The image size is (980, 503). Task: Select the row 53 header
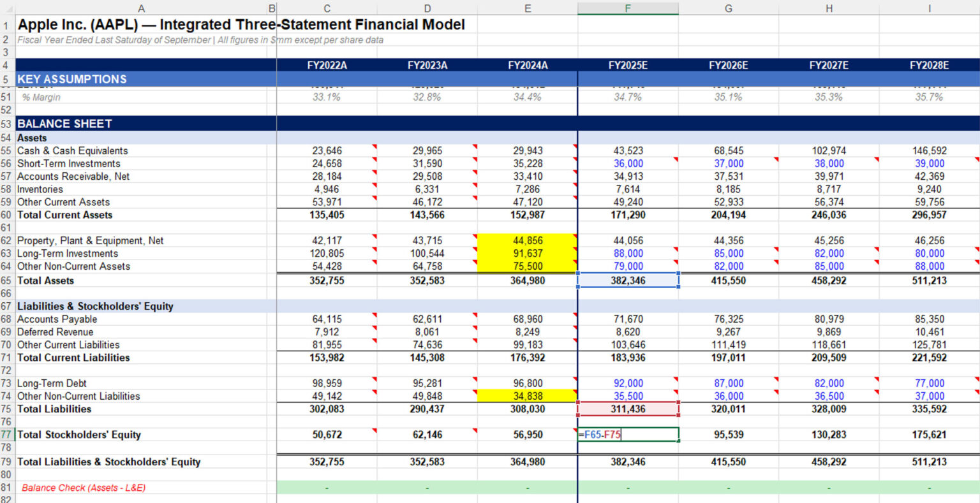[x=6, y=124]
